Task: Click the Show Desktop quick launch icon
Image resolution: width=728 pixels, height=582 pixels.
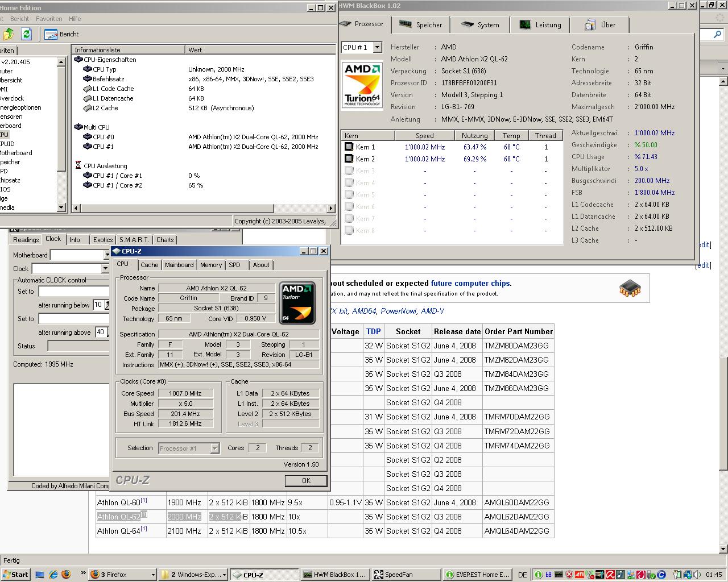Action: pyautogui.click(x=40, y=575)
